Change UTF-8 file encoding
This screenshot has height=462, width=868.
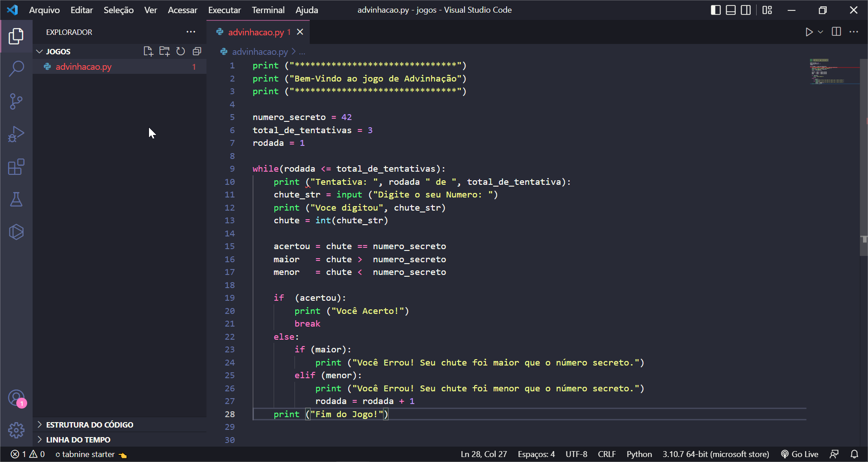click(576, 454)
